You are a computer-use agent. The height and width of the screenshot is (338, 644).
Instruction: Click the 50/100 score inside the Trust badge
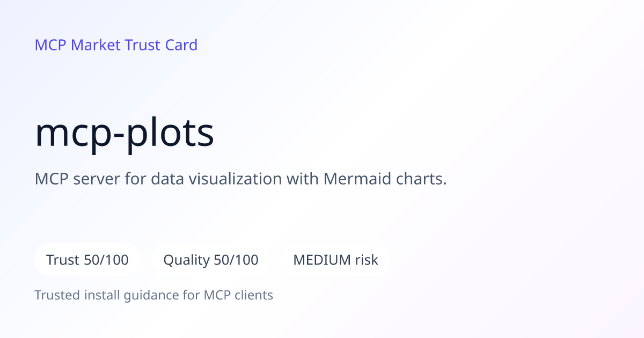pyautogui.click(x=106, y=260)
